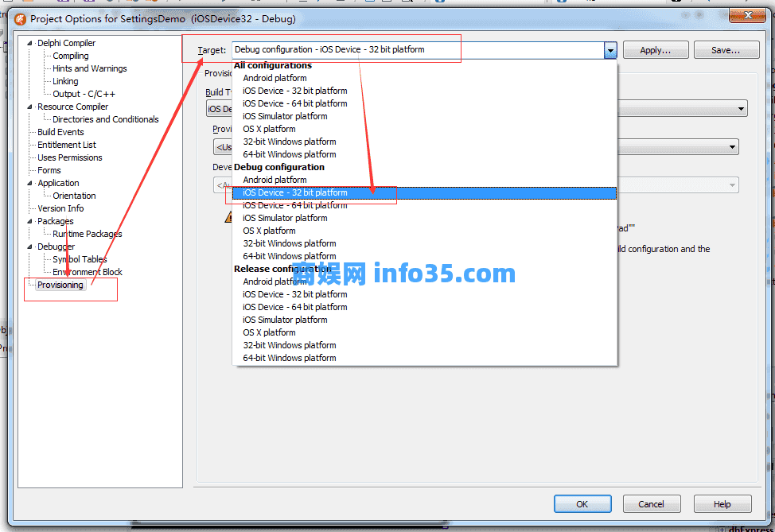Image resolution: width=775 pixels, height=532 pixels.
Task: Select iOS Simulator platform under Release configuration
Action: [425, 320]
